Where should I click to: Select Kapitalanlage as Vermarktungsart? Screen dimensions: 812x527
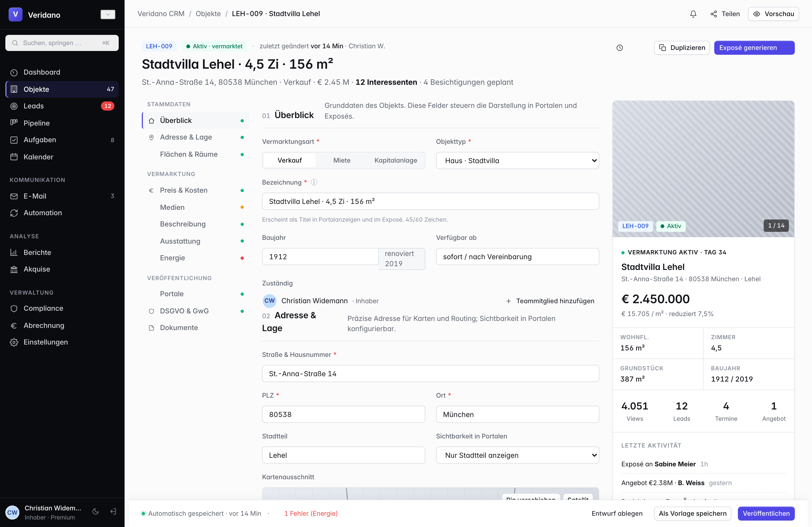396,160
